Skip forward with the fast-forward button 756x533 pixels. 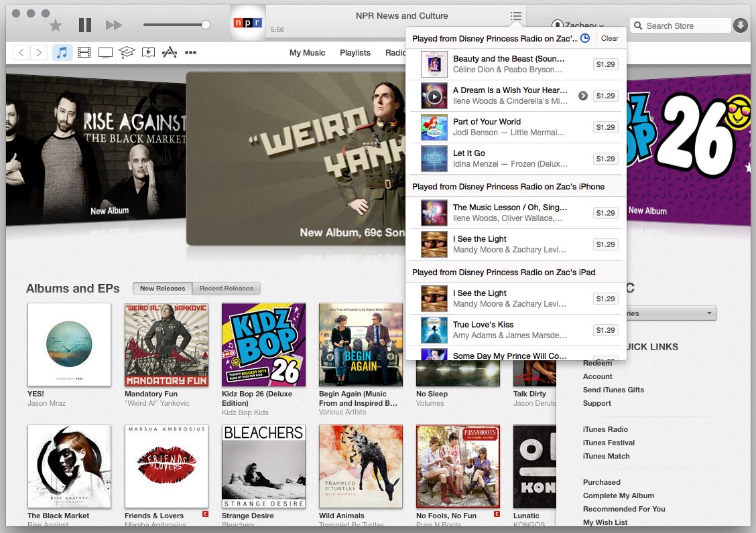pos(114,25)
